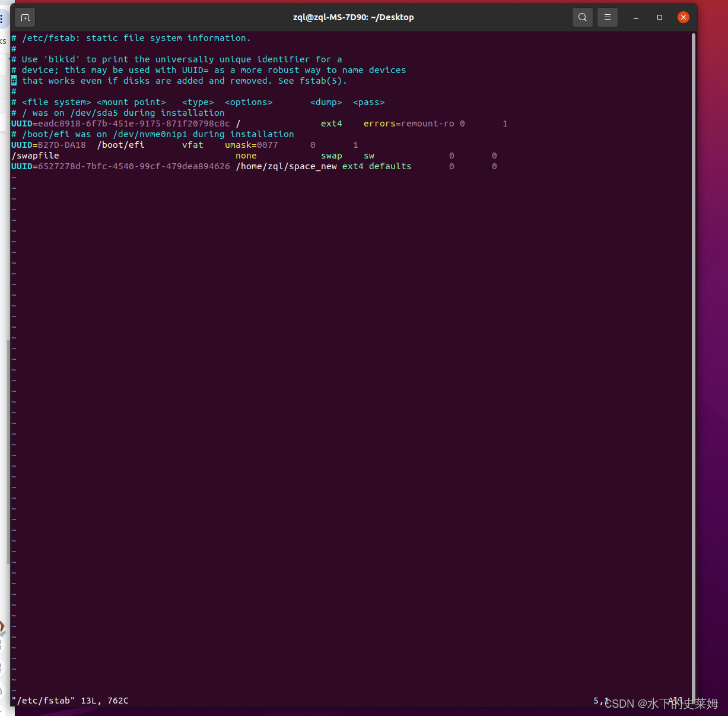Minimize the terminal window

(x=635, y=18)
